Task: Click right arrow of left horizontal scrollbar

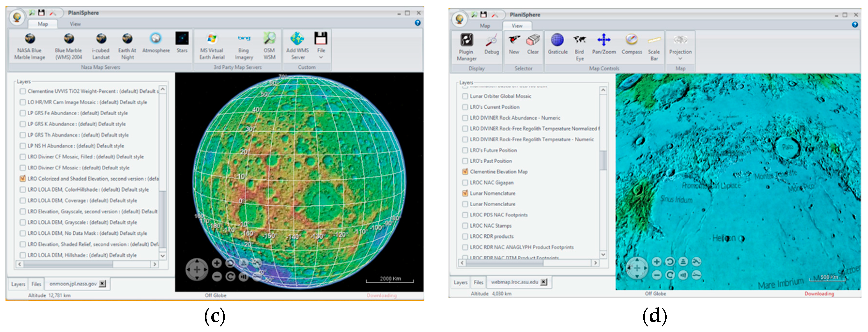Action: coord(155,264)
